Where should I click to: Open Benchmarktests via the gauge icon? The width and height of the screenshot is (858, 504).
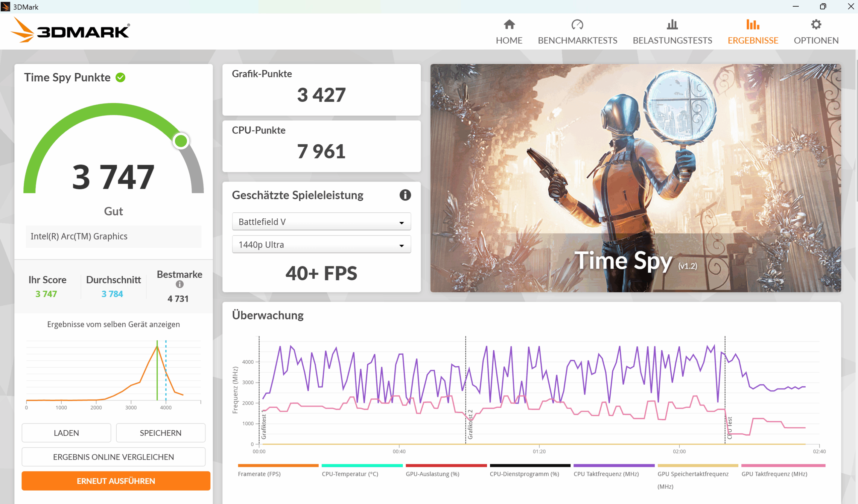(x=577, y=24)
